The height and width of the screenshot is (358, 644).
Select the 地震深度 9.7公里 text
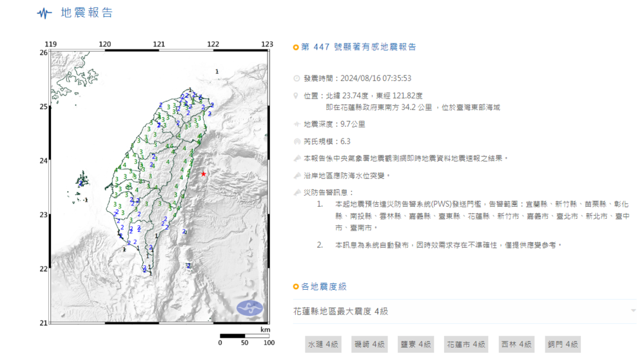point(335,124)
